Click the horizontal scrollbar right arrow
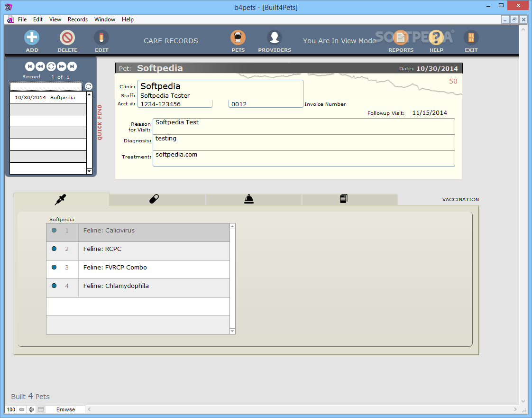532x418 pixels. tap(515, 409)
